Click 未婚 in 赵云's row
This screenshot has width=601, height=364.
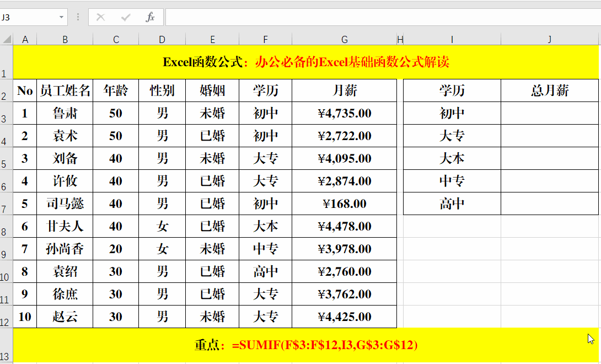(x=212, y=317)
